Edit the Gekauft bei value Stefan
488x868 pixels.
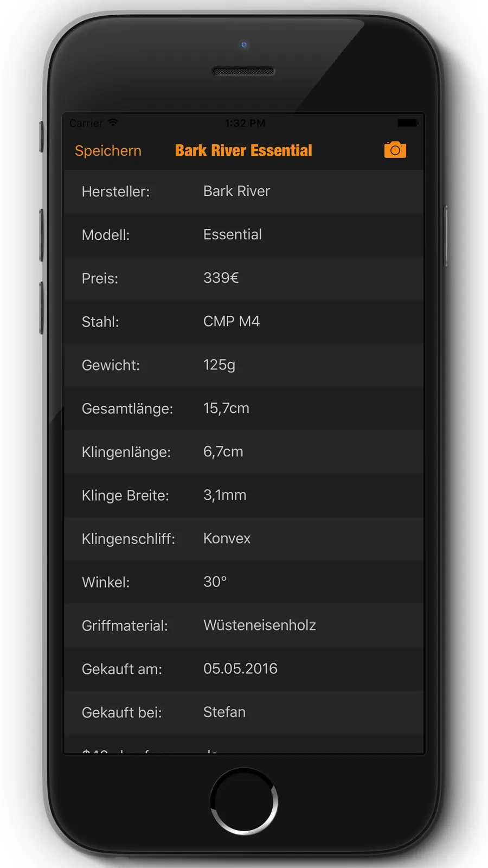[224, 712]
